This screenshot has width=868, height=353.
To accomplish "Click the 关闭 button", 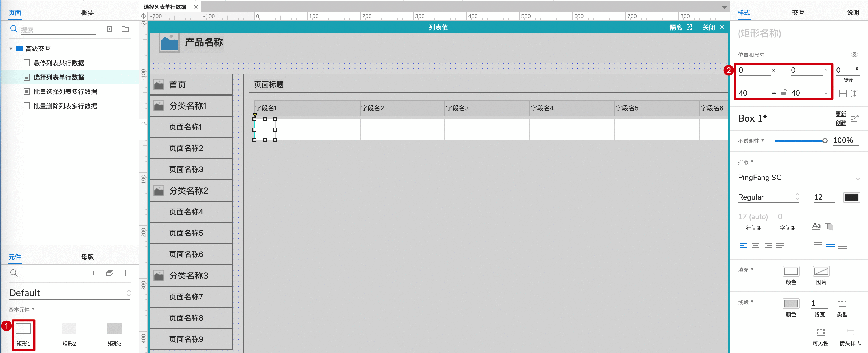I will [713, 27].
